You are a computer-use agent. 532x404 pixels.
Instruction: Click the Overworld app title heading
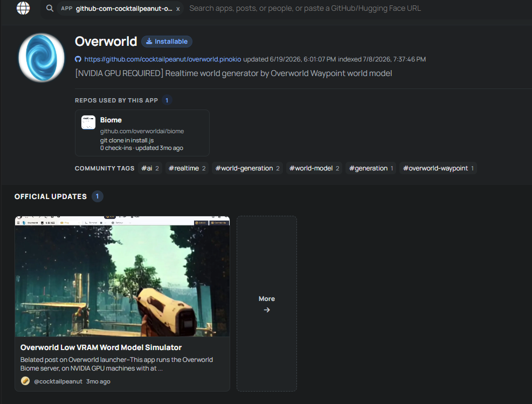tap(106, 42)
